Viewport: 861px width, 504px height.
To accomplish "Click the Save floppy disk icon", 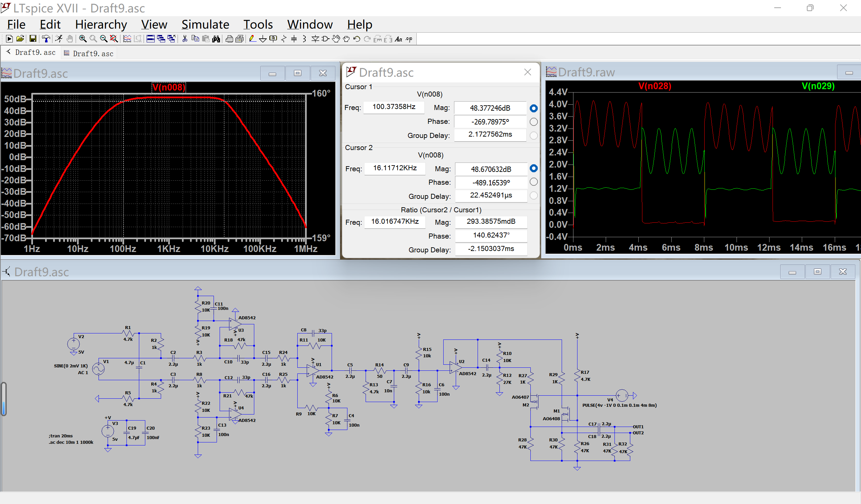I will [33, 39].
